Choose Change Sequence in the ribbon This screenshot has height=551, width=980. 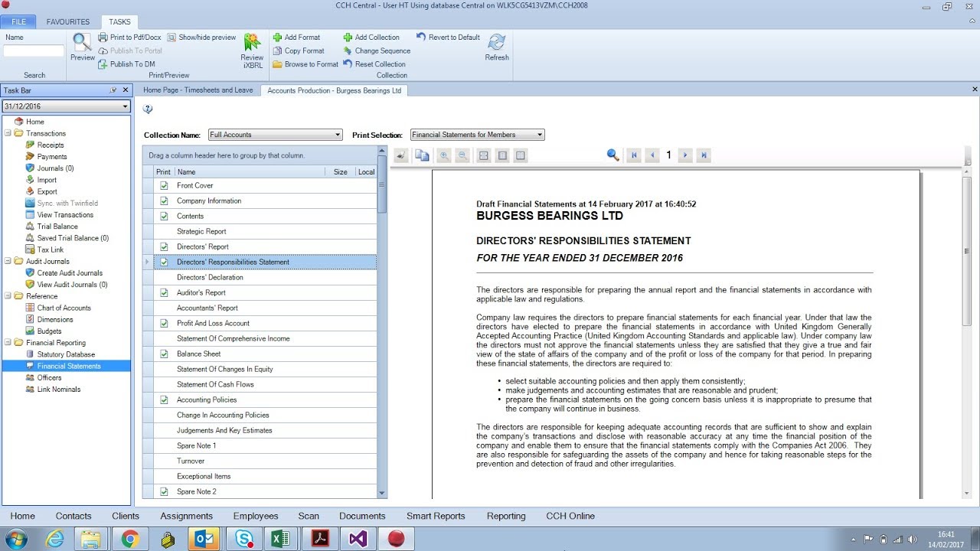click(377, 51)
